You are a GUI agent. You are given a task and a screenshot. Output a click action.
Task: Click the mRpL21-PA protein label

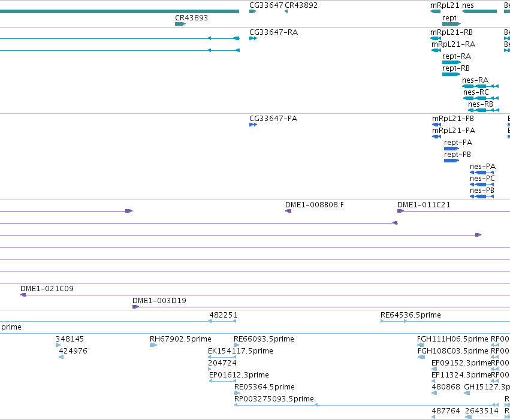click(x=454, y=131)
